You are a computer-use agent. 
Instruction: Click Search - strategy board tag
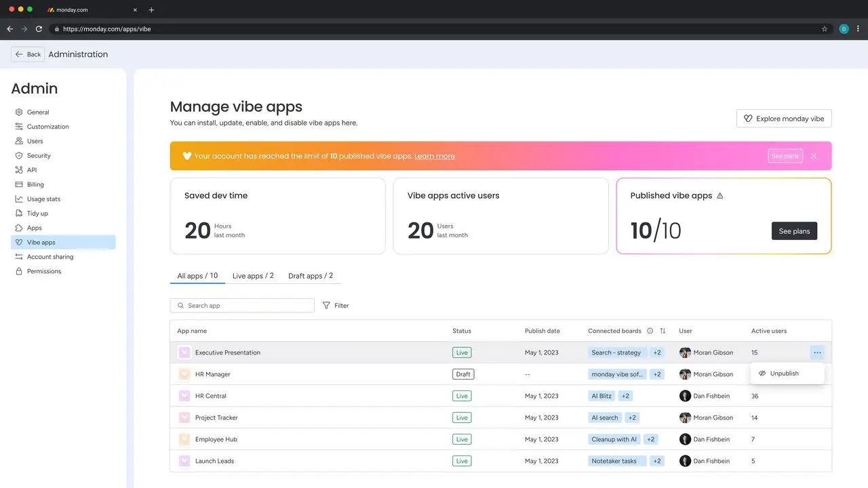[x=617, y=352]
